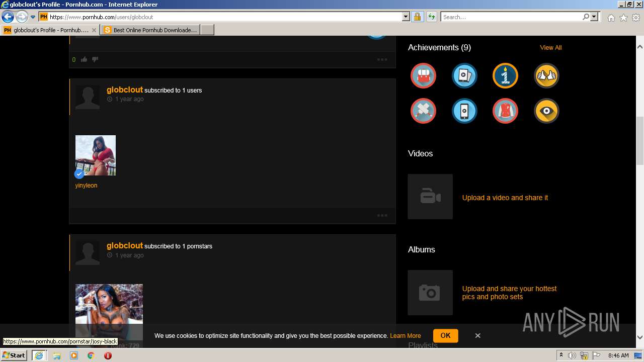Image resolution: width=644 pixels, height=362 pixels.
Task: Click the red jacket achievement badge
Action: (505, 111)
